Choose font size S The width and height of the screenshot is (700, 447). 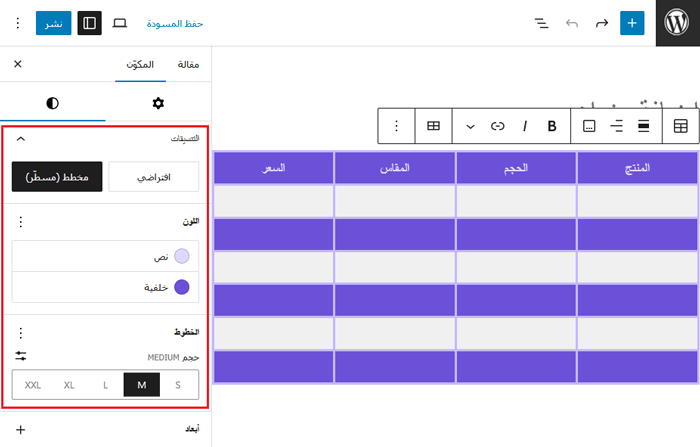[x=178, y=385]
